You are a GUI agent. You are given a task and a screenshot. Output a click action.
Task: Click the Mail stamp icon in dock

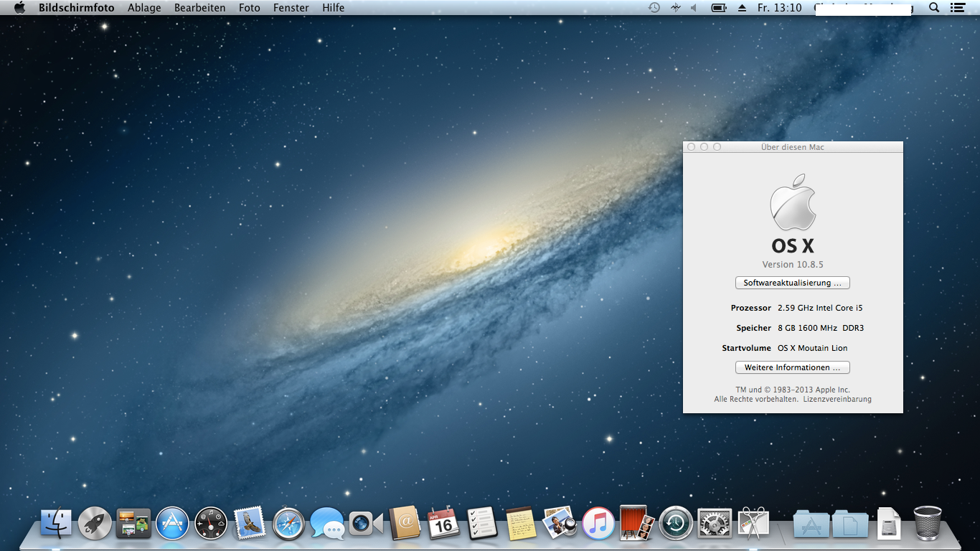pyautogui.click(x=250, y=523)
